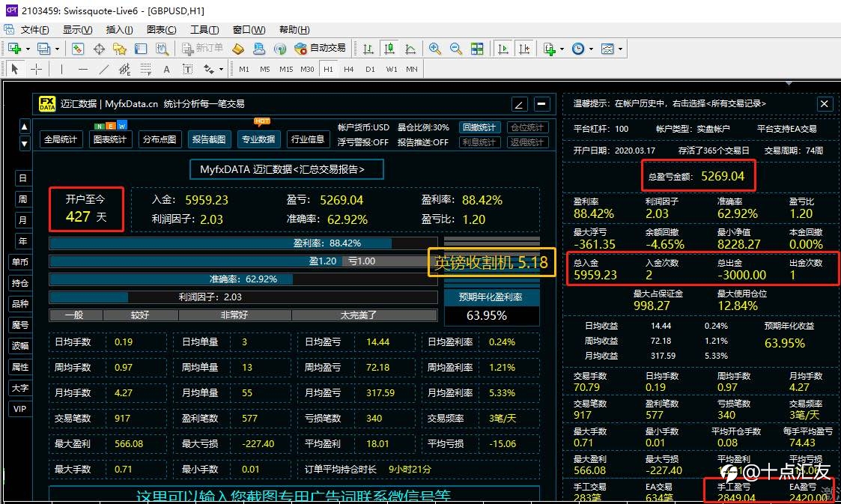Select the 品种 sidebar button
This screenshot has width=841, height=504.
[x=19, y=304]
